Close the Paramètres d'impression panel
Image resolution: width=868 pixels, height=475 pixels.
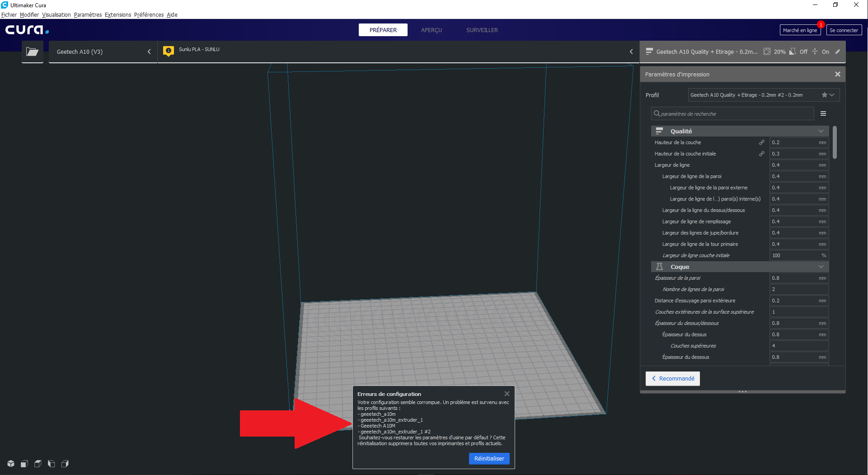[x=838, y=74]
